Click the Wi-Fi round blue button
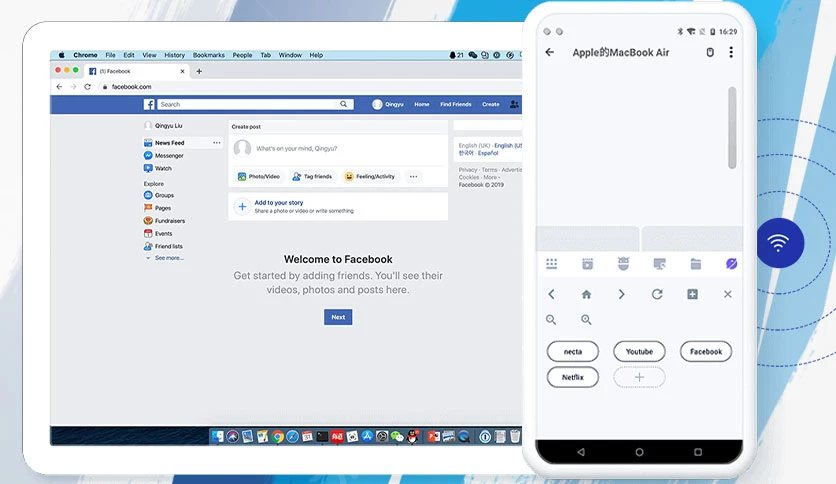The image size is (836, 484). click(778, 243)
